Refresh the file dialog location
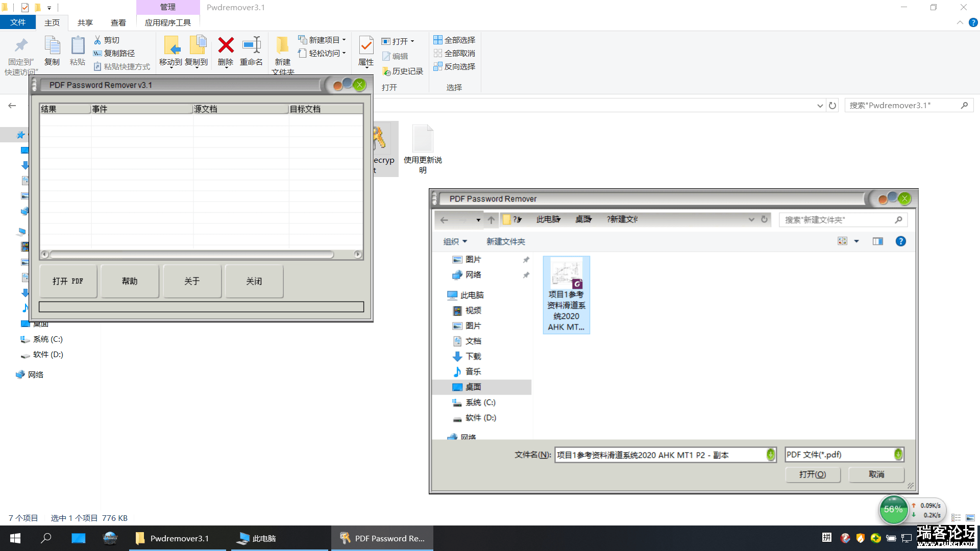The height and width of the screenshot is (551, 980). point(764,219)
